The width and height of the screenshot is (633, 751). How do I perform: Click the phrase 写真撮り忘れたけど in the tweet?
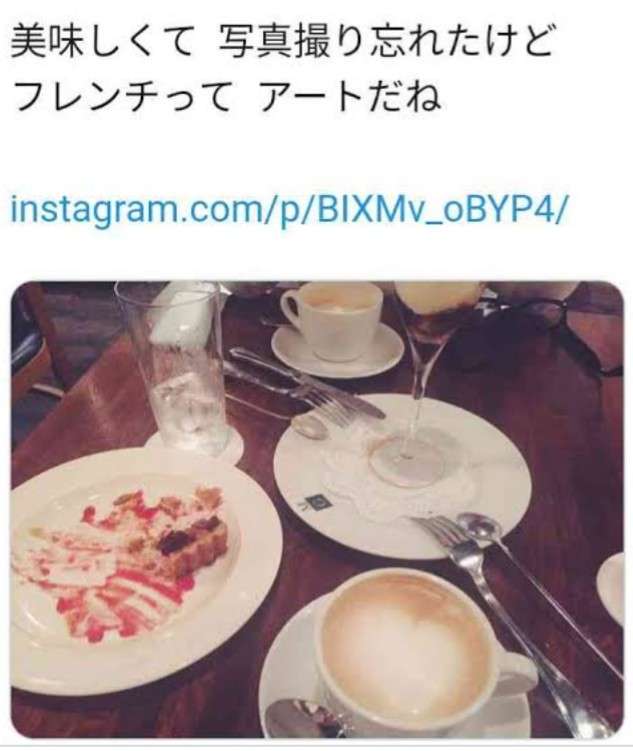pyautogui.click(x=386, y=42)
